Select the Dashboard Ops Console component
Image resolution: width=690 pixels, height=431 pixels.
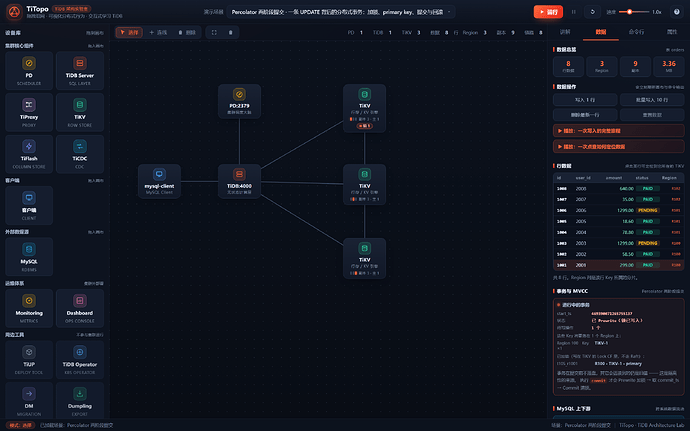click(80, 308)
